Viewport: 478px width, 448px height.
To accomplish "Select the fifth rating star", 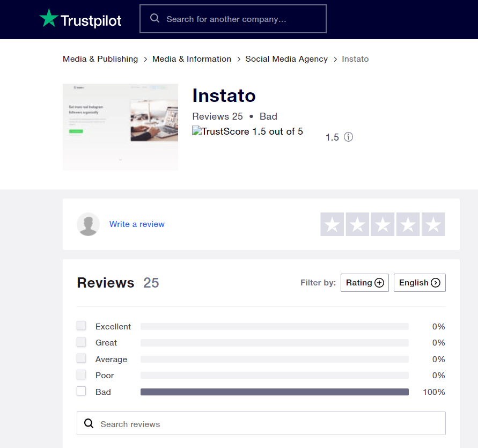I will click(x=433, y=224).
